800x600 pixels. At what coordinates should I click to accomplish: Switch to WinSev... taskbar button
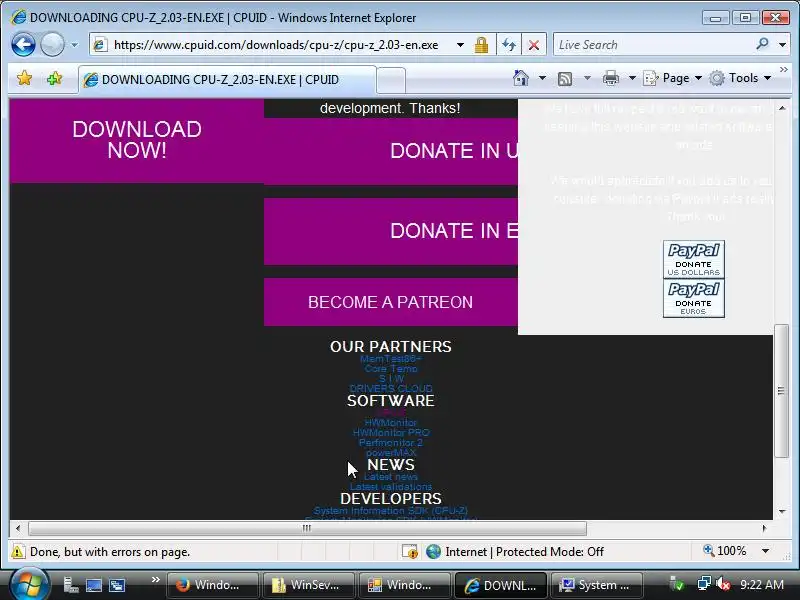pyautogui.click(x=308, y=585)
